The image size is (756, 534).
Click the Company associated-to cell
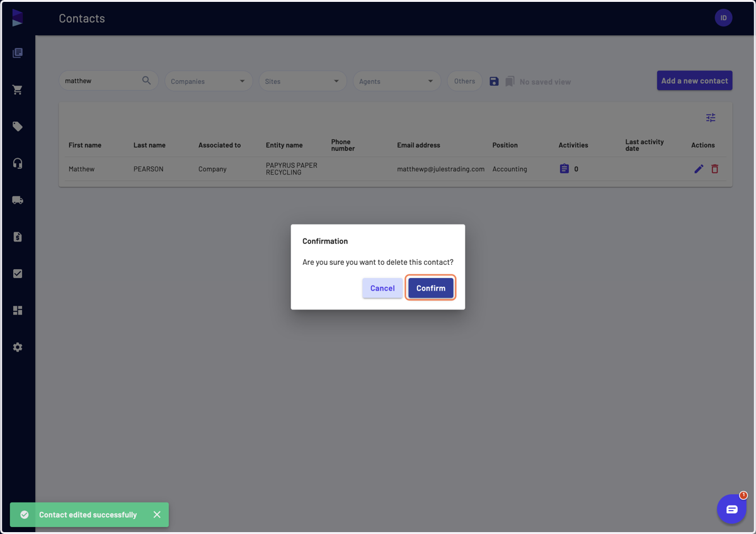pos(212,169)
